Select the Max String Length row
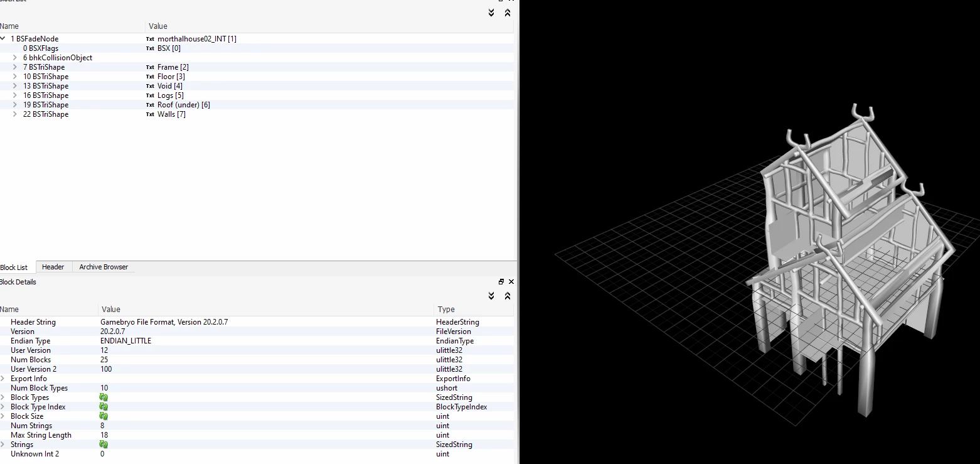Viewport: 980px width, 464px height. coord(257,435)
